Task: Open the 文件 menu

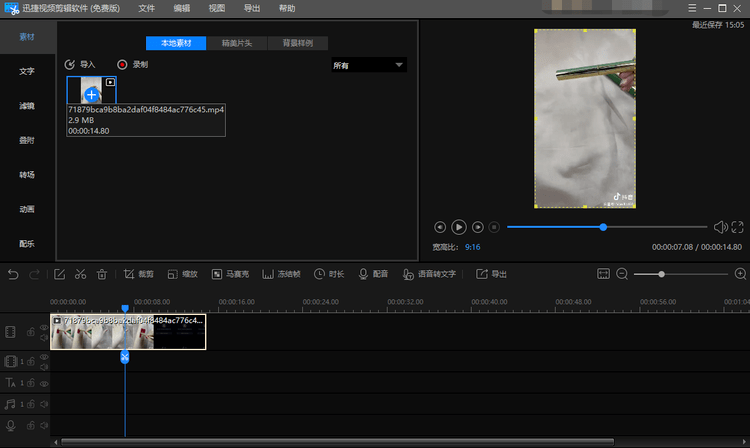Action: (x=147, y=8)
